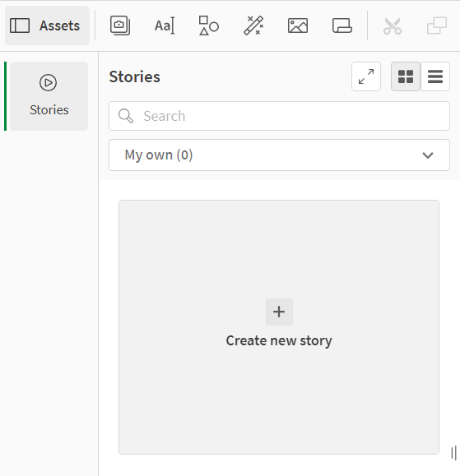The image size is (460, 476).
Task: Open the shapes library icon
Action: [x=209, y=25]
